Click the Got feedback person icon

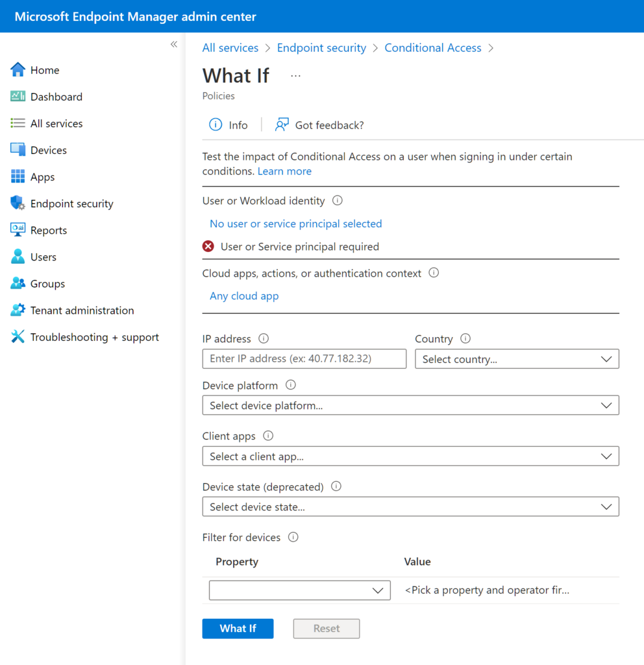pyautogui.click(x=282, y=125)
